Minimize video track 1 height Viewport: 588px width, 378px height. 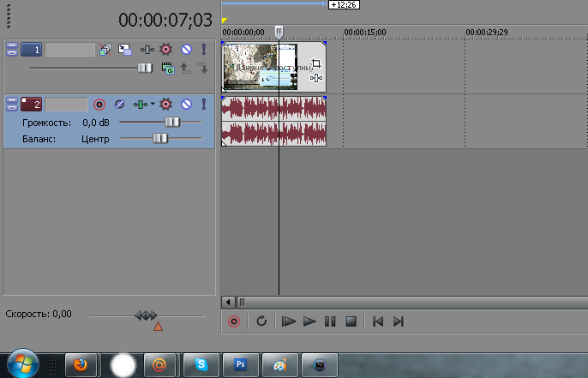point(12,50)
